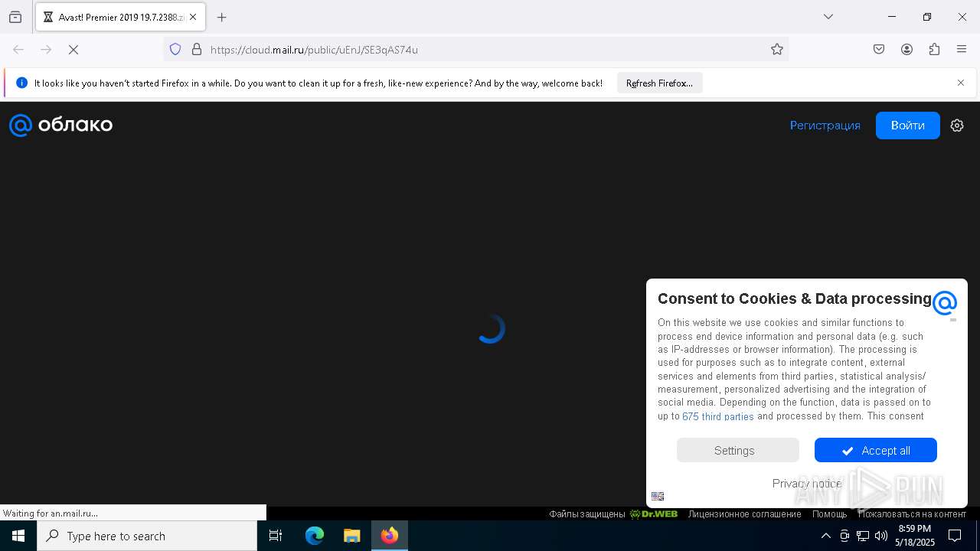Screen dimensions: 980x551
Task: Open a new tab with the plus button
Action: click(x=222, y=17)
